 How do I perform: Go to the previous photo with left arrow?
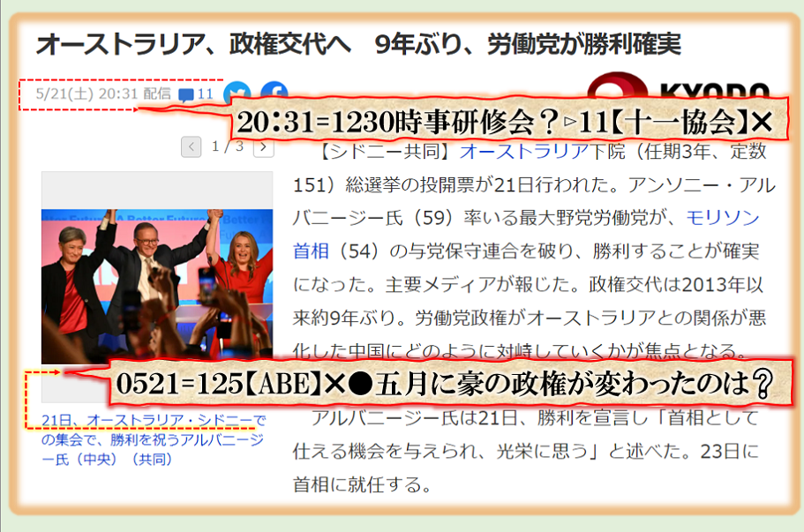[191, 146]
